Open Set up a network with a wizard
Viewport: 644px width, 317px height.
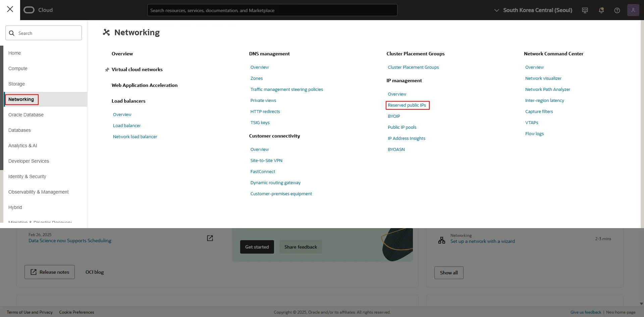(x=482, y=241)
